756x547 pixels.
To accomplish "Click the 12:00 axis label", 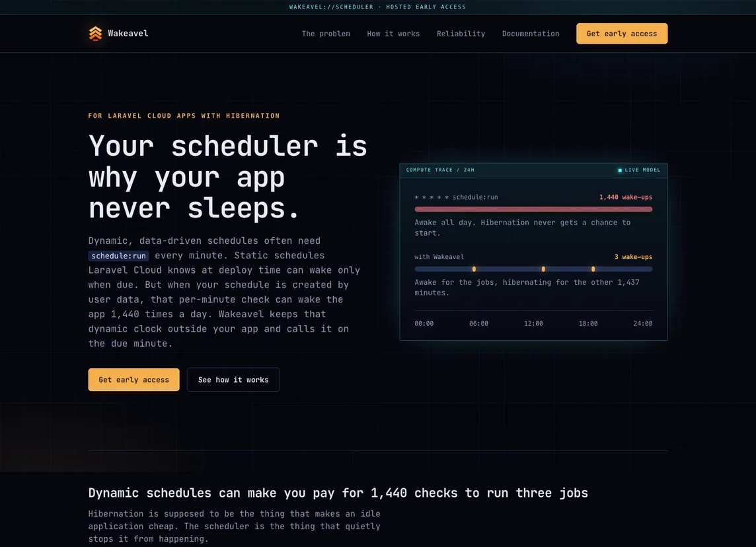I will 534,324.
